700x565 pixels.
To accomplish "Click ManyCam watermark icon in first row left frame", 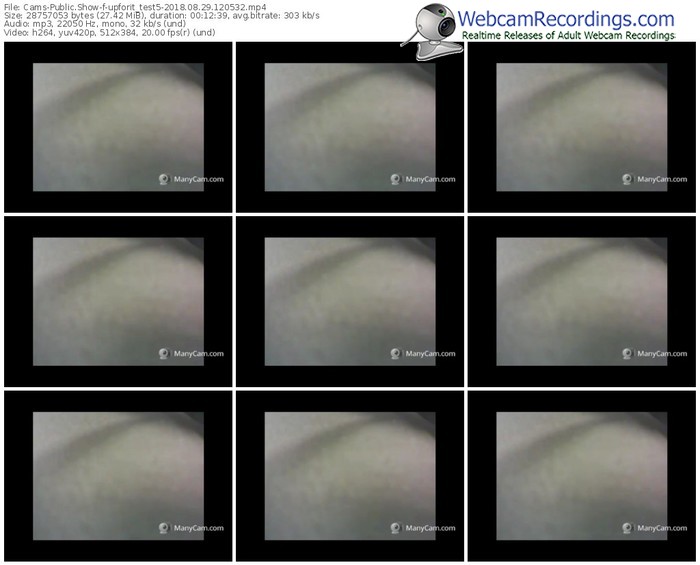I will pos(164,180).
